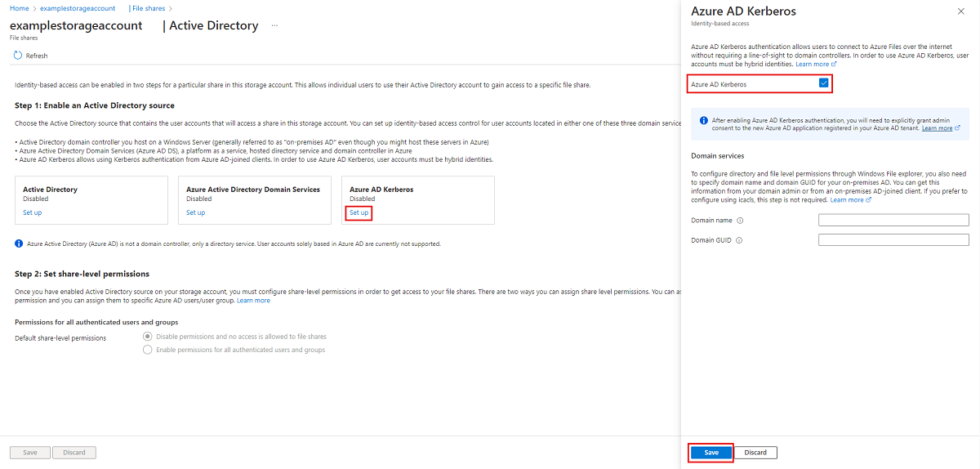
Task: Click the Azure AD not a domain controller info icon
Action: click(19, 243)
